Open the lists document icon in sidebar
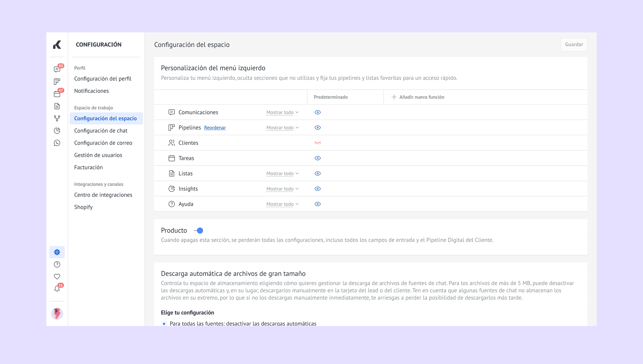Screen dimensions: 643x364 coord(57,106)
